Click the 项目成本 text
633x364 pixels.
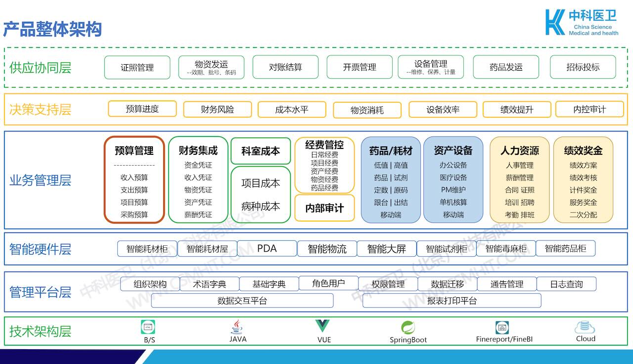coord(261,183)
